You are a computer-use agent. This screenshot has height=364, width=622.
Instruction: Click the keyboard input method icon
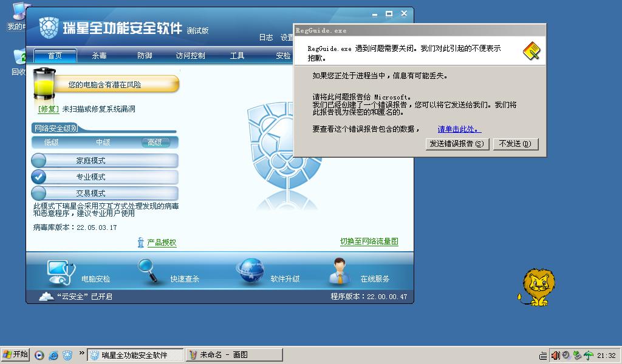click(x=543, y=356)
